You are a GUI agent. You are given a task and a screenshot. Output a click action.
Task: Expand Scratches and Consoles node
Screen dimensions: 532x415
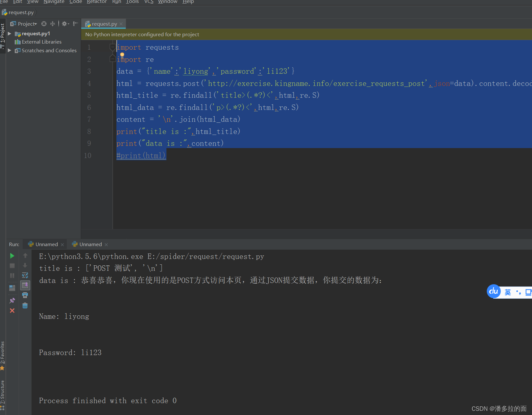tap(9, 50)
